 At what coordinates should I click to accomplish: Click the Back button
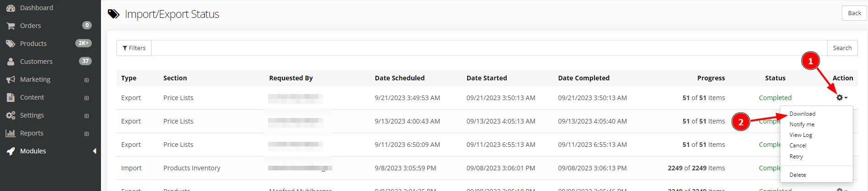coord(854,13)
